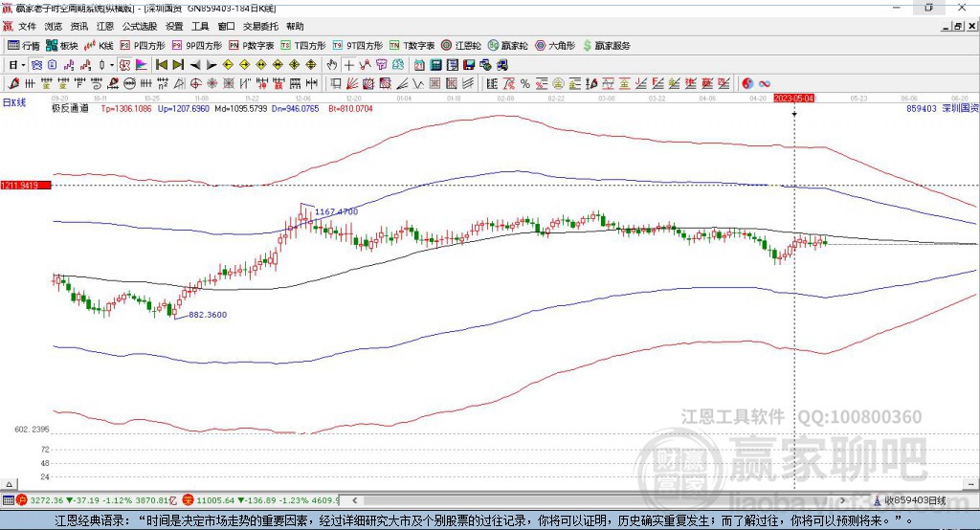The width and height of the screenshot is (980, 530).
Task: Toggle the 极反 channel indicator button
Action: (x=125, y=65)
